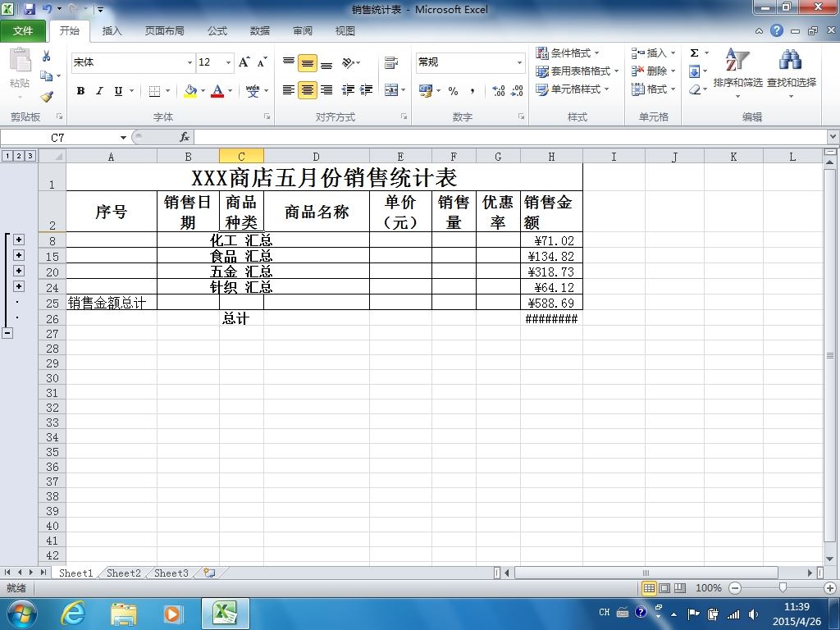Collapse outline with the minus button
Viewport: 840px width, 630px height.
[7, 333]
